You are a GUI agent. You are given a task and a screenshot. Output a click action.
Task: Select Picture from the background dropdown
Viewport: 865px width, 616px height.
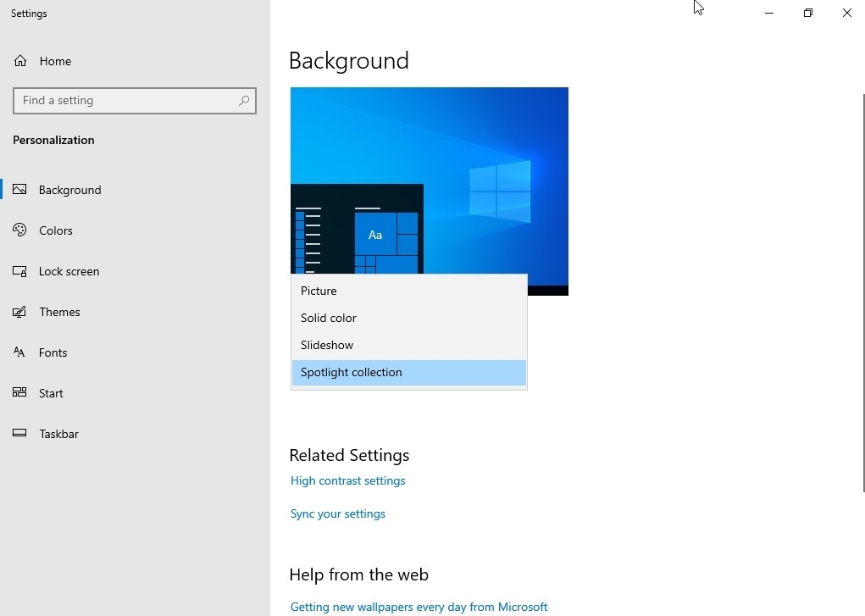pos(319,291)
